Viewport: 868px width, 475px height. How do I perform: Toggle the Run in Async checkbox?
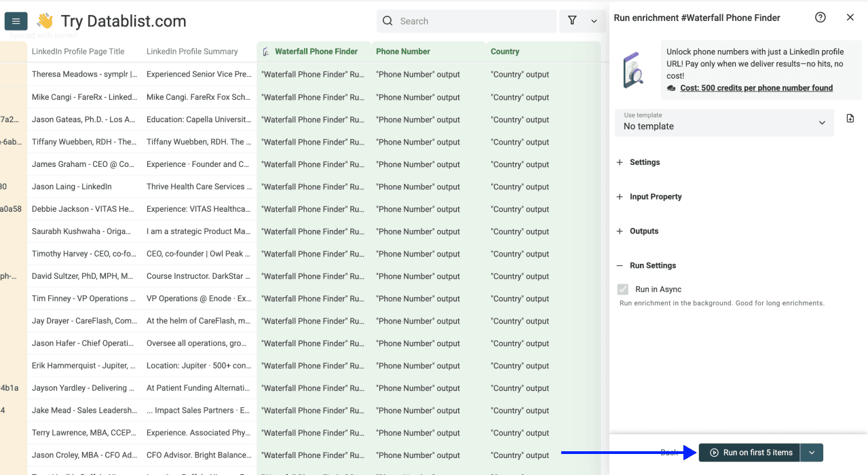point(622,289)
